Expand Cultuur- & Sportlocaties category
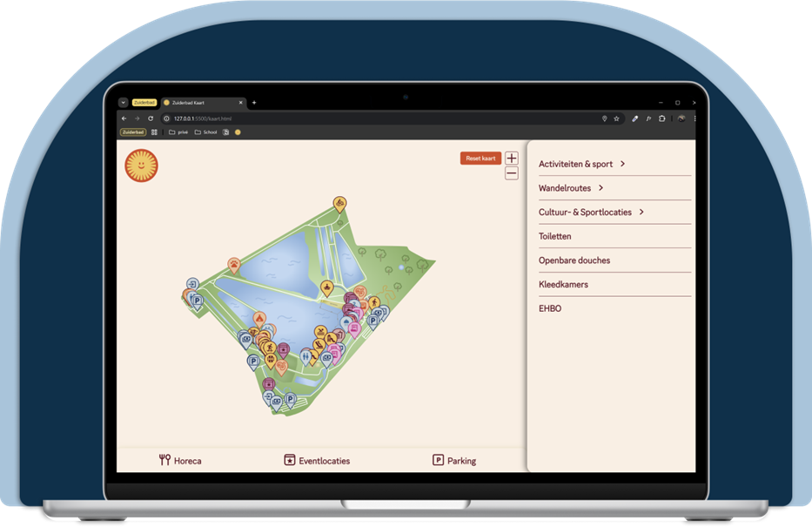812x527 pixels. [591, 212]
